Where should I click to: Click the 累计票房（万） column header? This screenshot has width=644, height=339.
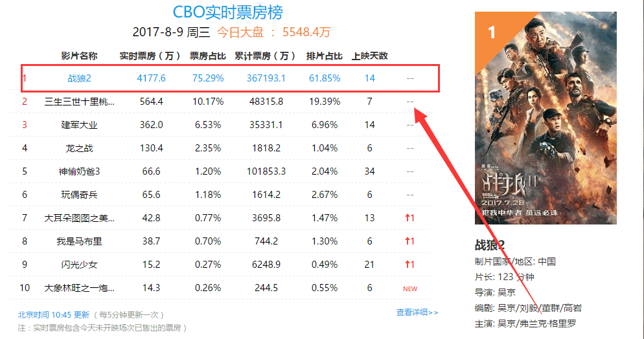pos(266,56)
